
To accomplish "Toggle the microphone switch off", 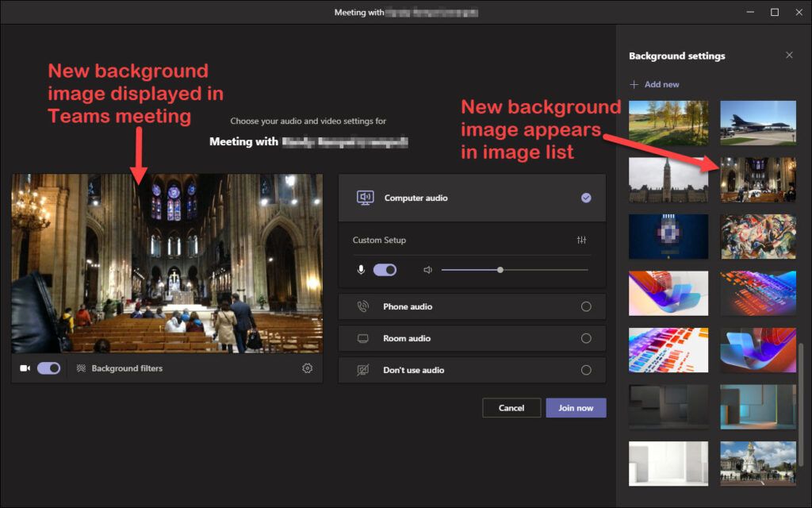I will [385, 270].
